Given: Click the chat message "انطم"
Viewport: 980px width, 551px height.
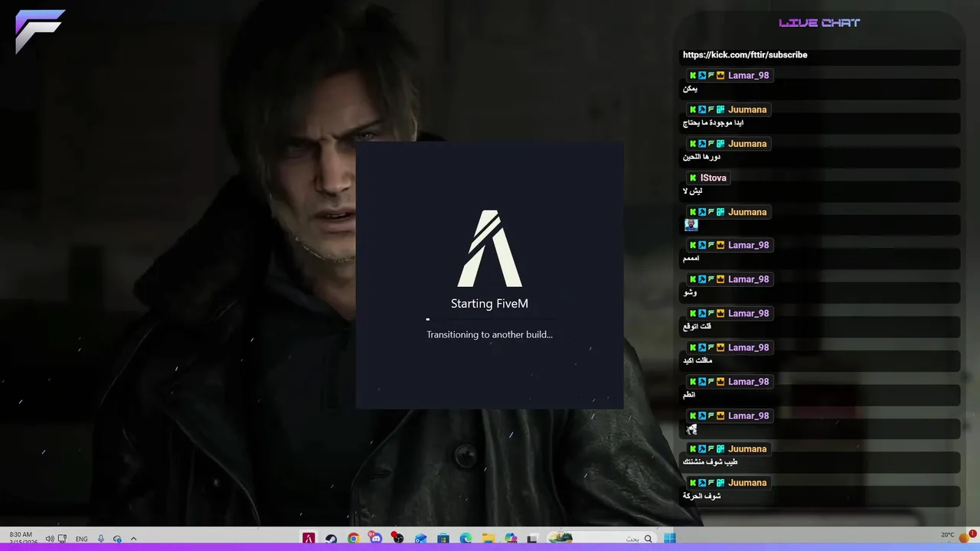Looking at the screenshot, I should point(689,395).
